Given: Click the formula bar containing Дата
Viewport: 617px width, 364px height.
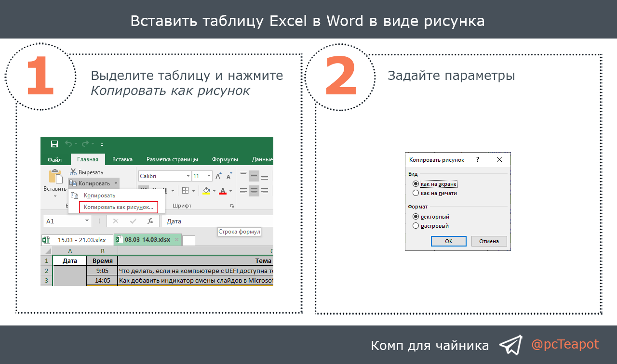Looking at the screenshot, I should pos(216,221).
